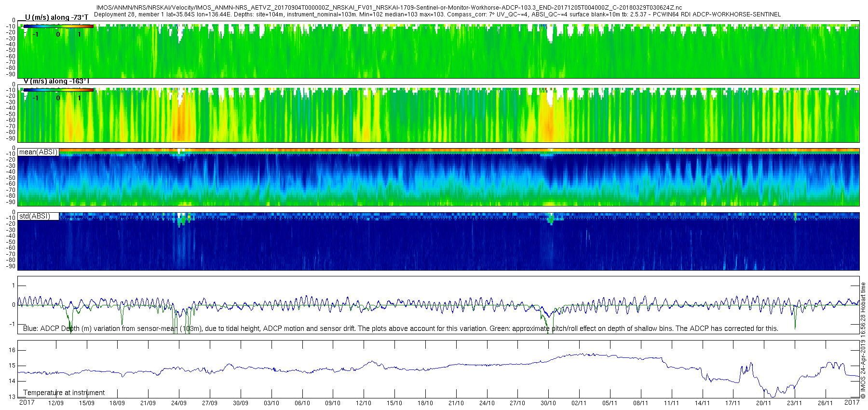The width and height of the screenshot is (868, 410).
Task: Click the '-40' depth tick of the U panel
Action: pos(11,44)
